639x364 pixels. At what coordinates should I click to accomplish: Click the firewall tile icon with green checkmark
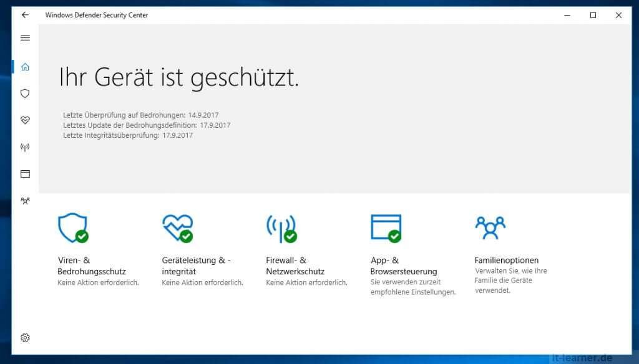281,227
